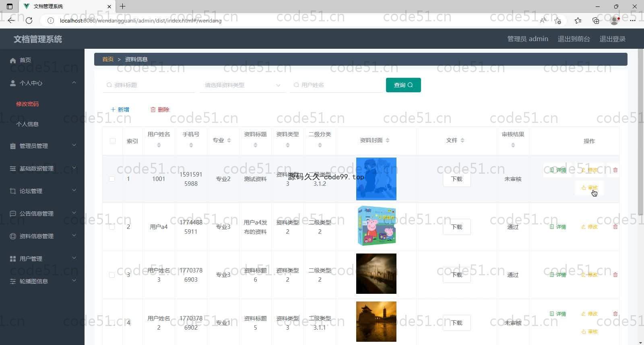View site information icon in address bar
Screen dimensions: 644x345
pos(51,21)
